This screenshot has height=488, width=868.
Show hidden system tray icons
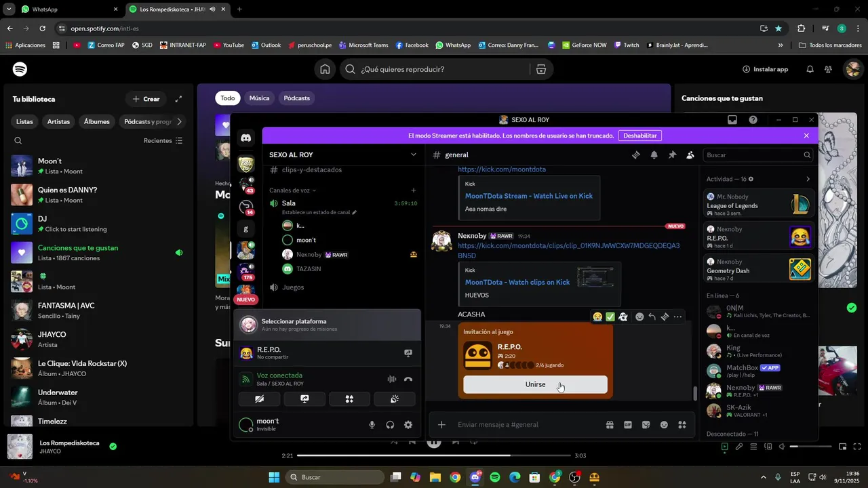(x=764, y=477)
